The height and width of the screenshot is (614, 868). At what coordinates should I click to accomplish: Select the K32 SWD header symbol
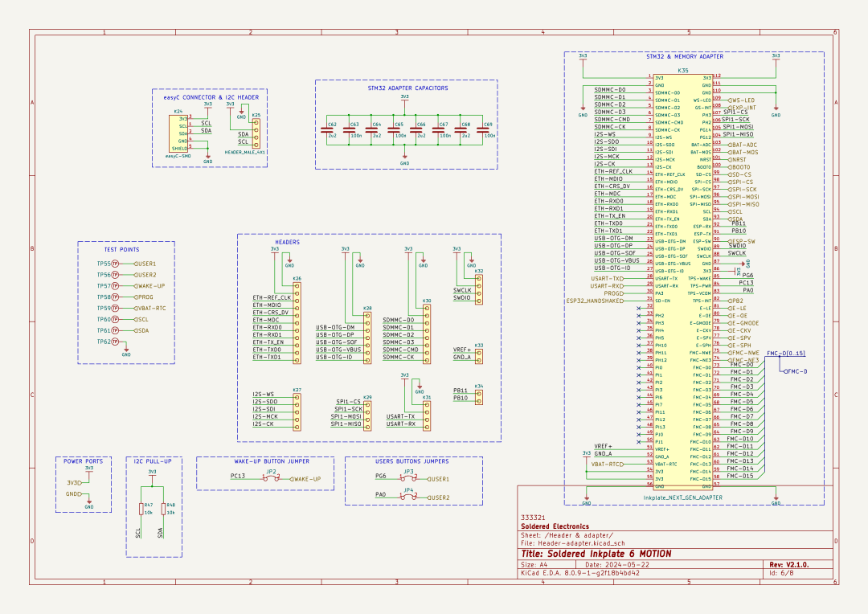[479, 289]
